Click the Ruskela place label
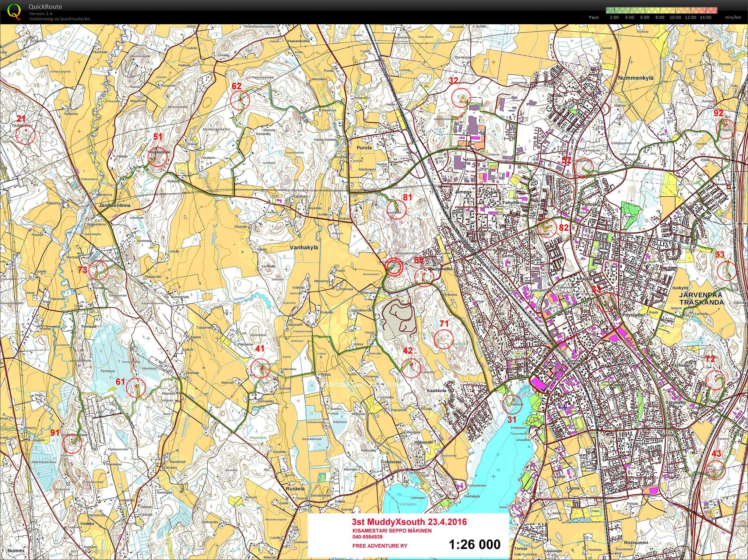 (295, 489)
